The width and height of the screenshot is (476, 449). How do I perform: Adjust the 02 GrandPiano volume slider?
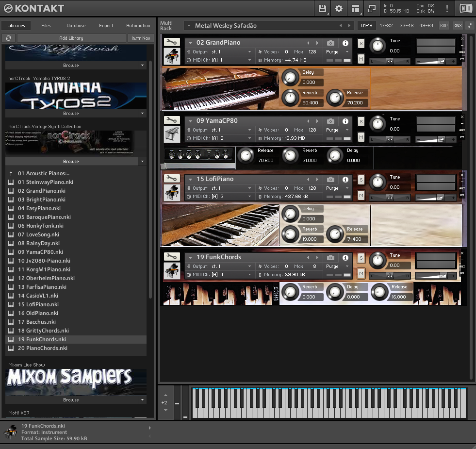tap(436, 61)
